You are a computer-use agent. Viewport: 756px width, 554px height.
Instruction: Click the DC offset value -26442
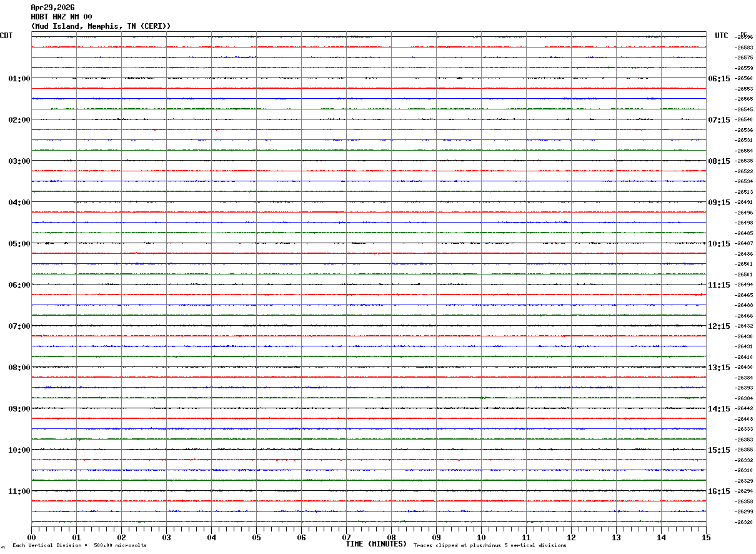pos(744,408)
